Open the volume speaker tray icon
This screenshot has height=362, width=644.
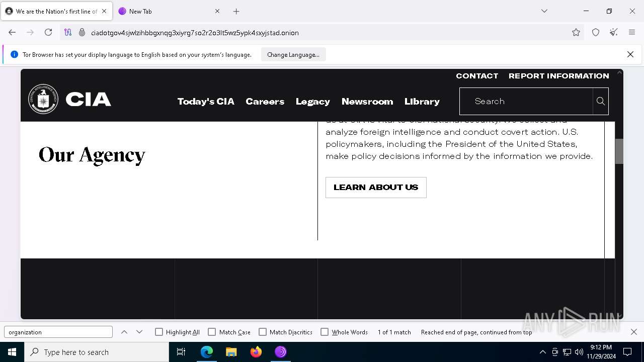coord(579,352)
